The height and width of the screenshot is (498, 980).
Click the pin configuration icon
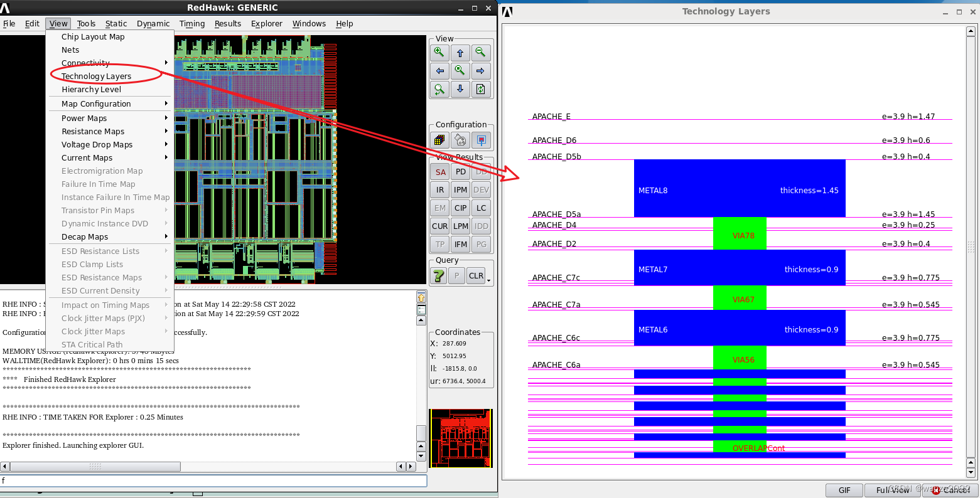[x=481, y=140]
